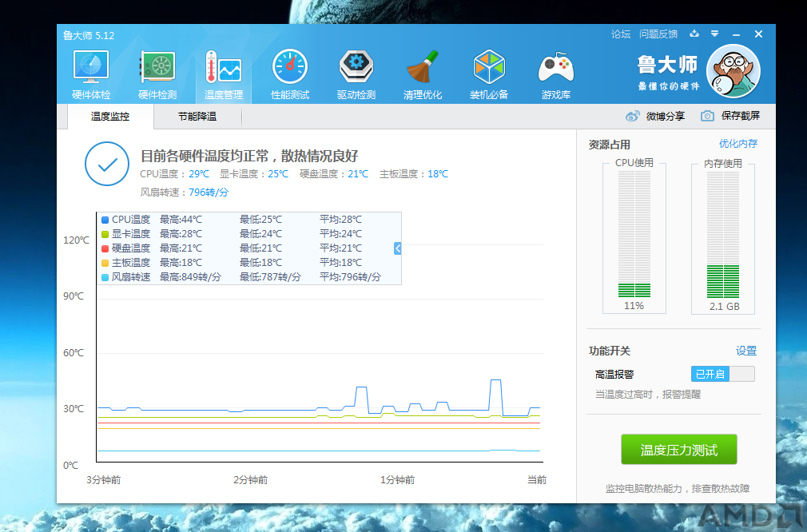Toggle the 高温报警 high temperature alarm switch
This screenshot has height=532, width=807.
(x=722, y=374)
